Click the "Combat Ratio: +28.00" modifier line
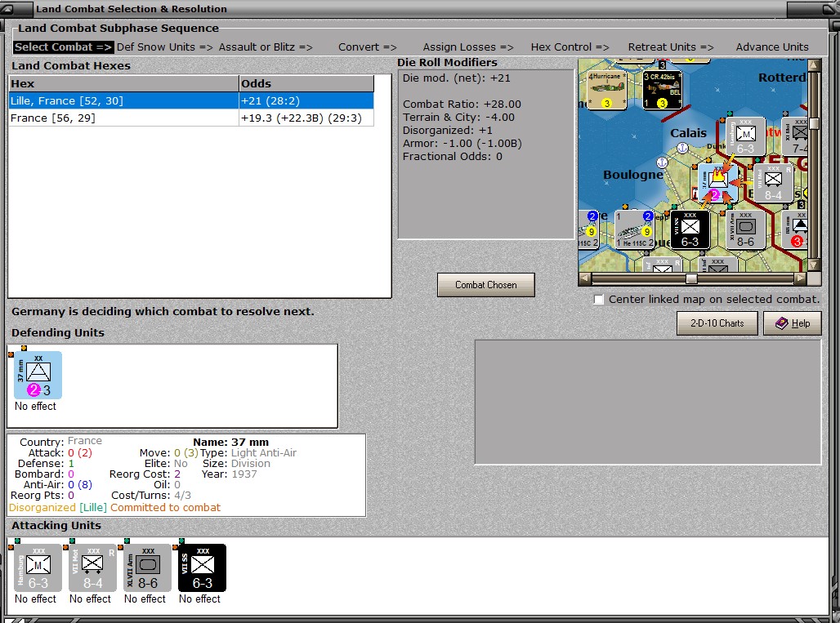The image size is (840, 623). (x=462, y=105)
